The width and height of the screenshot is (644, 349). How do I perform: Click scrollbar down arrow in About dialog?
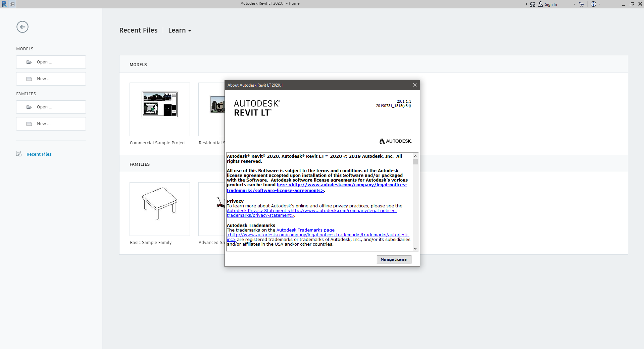click(x=415, y=249)
